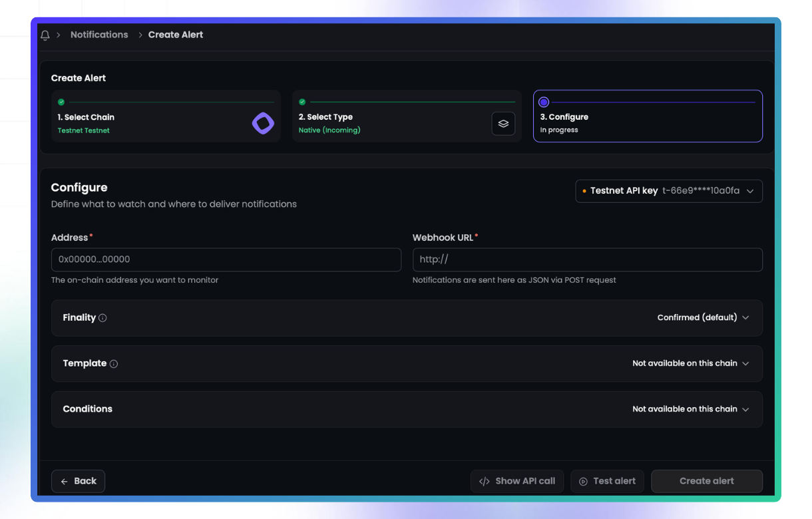This screenshot has height=519, width=812.
Task: Click the Create alert button
Action: 707,481
